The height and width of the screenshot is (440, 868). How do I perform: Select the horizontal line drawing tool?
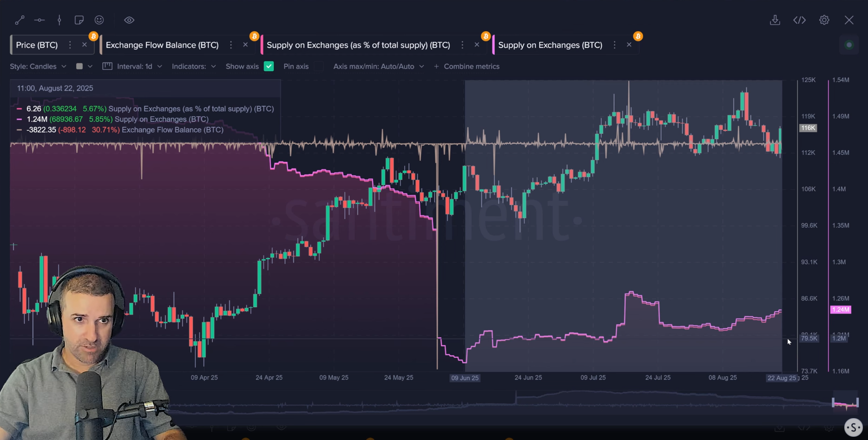[39, 20]
